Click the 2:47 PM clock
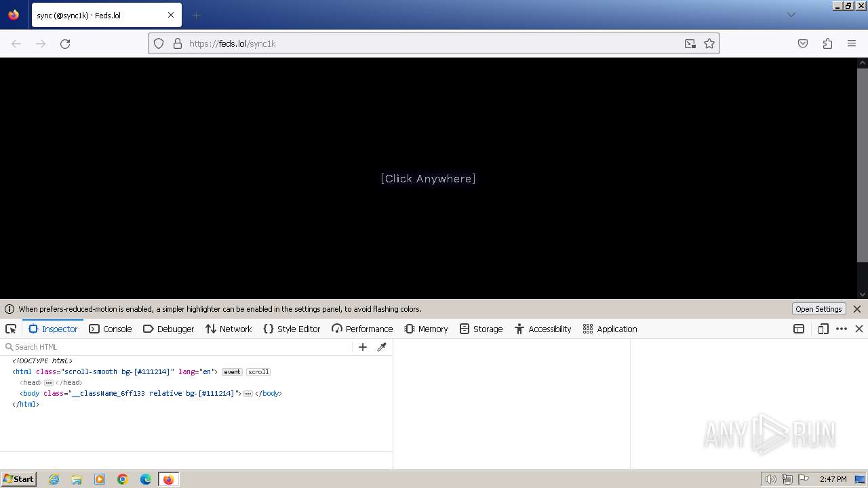The image size is (868, 488). [x=833, y=479]
